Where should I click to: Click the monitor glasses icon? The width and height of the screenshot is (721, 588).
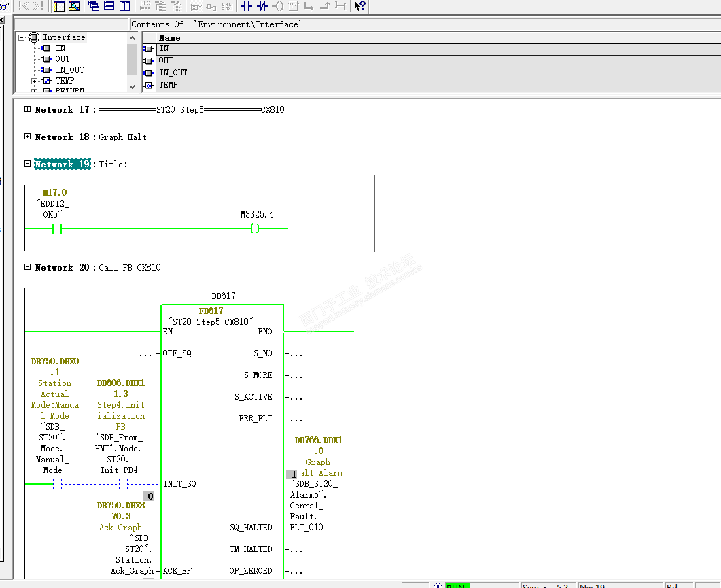coord(4,6)
